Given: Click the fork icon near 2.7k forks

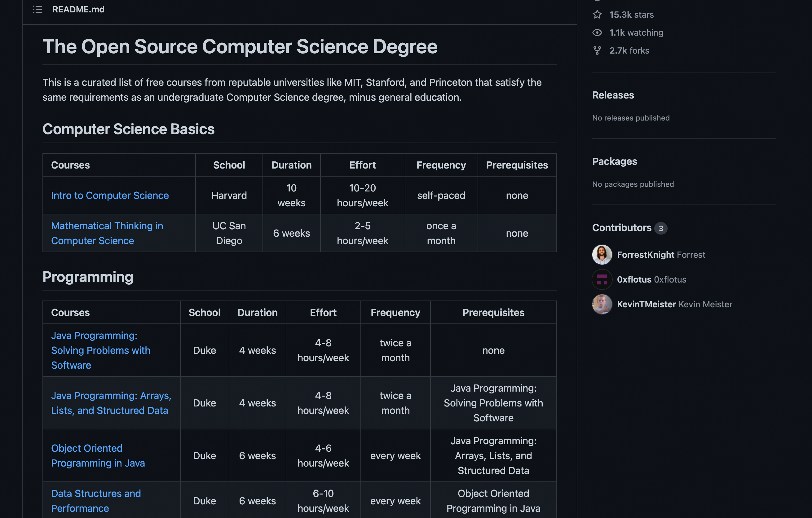Looking at the screenshot, I should 597,50.
